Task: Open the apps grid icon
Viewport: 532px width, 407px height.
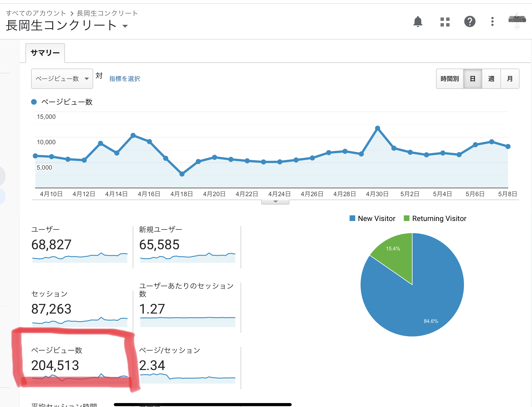Action: coord(445,22)
